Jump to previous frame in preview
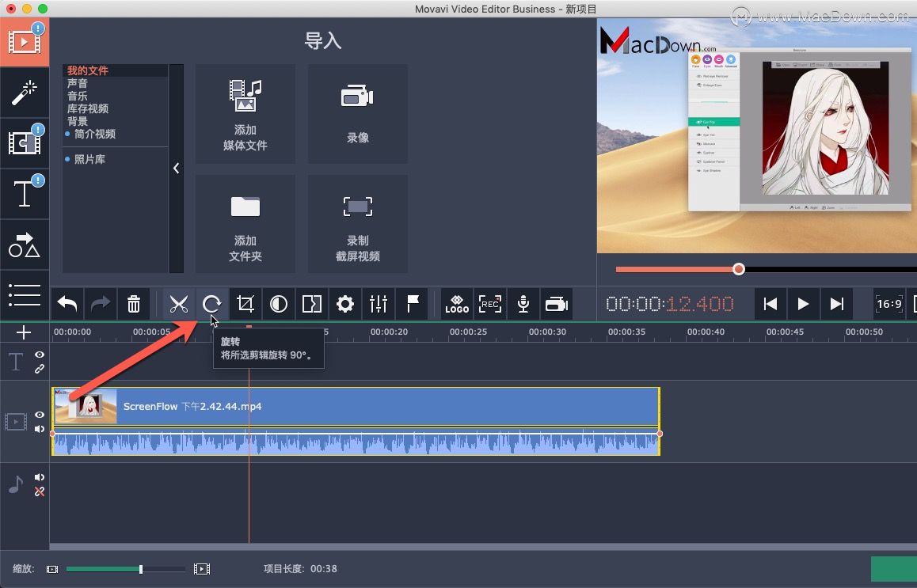The height and width of the screenshot is (588, 917). (771, 304)
